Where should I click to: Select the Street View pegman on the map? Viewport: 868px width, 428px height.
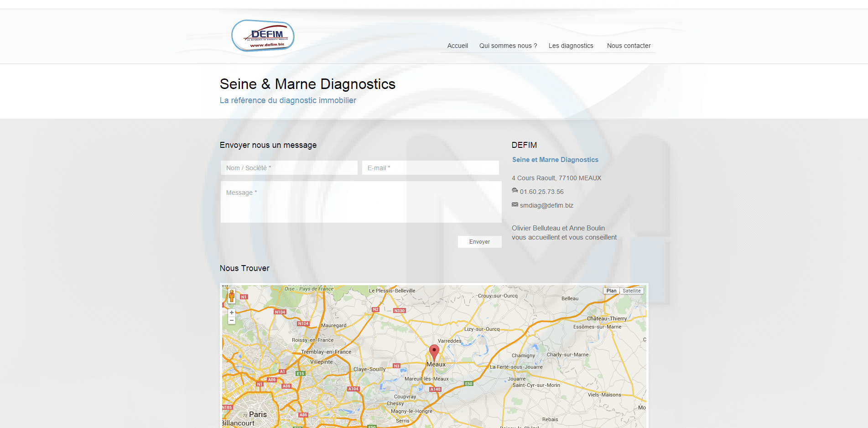[232, 296]
